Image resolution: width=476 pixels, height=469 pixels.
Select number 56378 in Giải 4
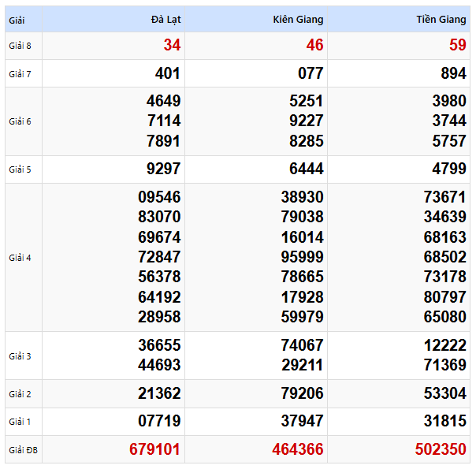coord(159,277)
